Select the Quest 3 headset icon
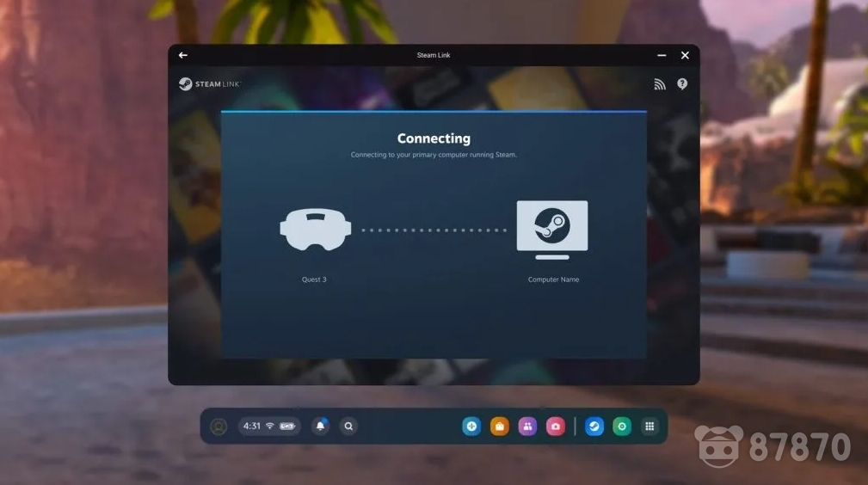Screen dimensions: 868x485 315,230
